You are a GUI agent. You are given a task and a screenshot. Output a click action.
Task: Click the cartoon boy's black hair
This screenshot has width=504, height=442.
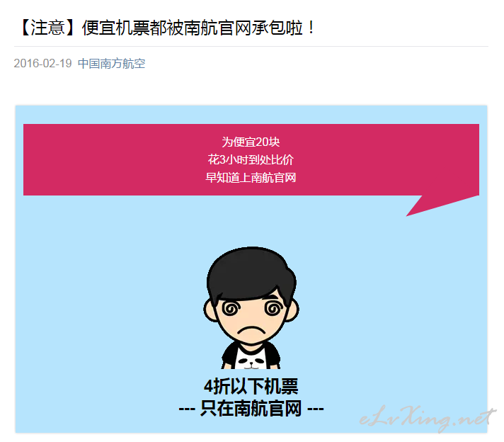(x=251, y=273)
